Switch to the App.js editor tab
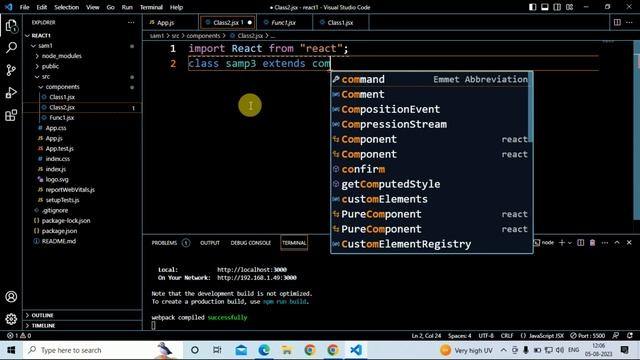Viewport: 640px width, 360px height. pos(165,22)
